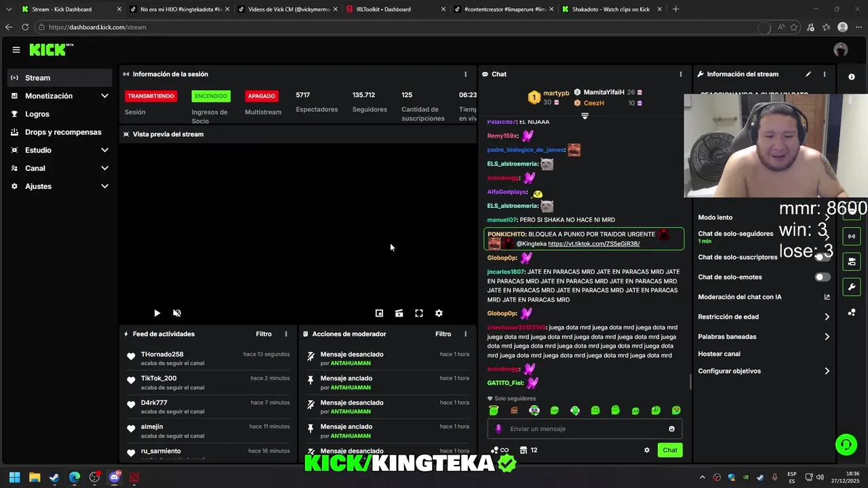Image resolution: width=868 pixels, height=488 pixels.
Task: Click the broadcast signal icon on right rail
Action: coord(851,237)
